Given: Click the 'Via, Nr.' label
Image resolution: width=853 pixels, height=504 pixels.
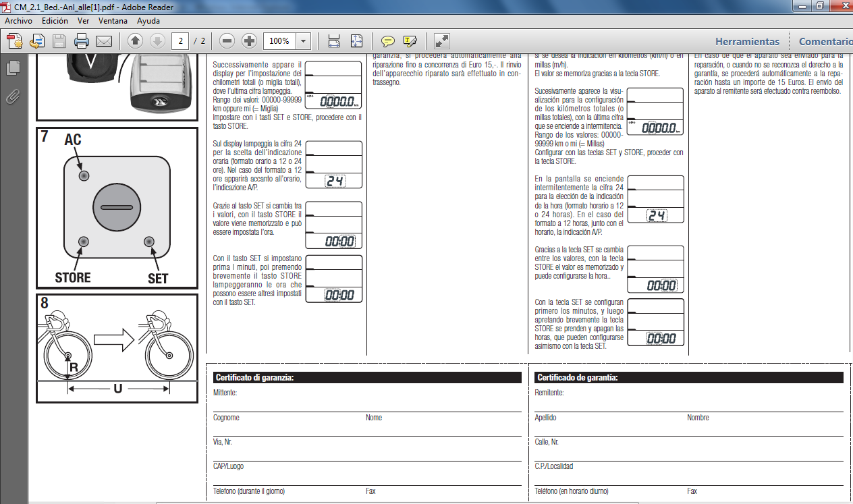Looking at the screenshot, I should coord(223,442).
